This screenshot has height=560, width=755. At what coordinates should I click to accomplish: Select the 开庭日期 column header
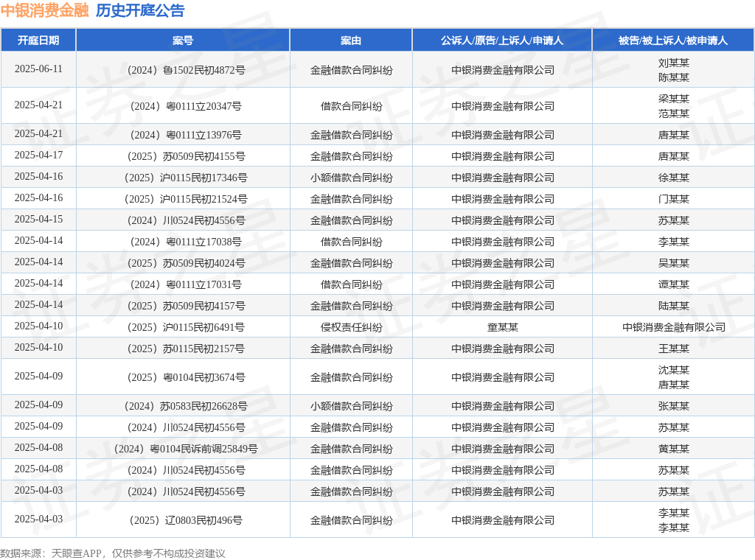coord(38,41)
